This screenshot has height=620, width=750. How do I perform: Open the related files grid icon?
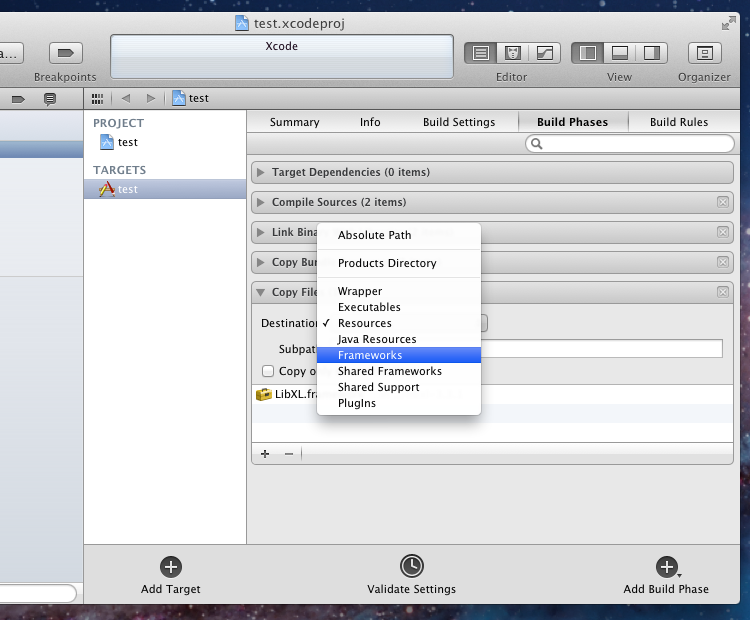coord(97,99)
